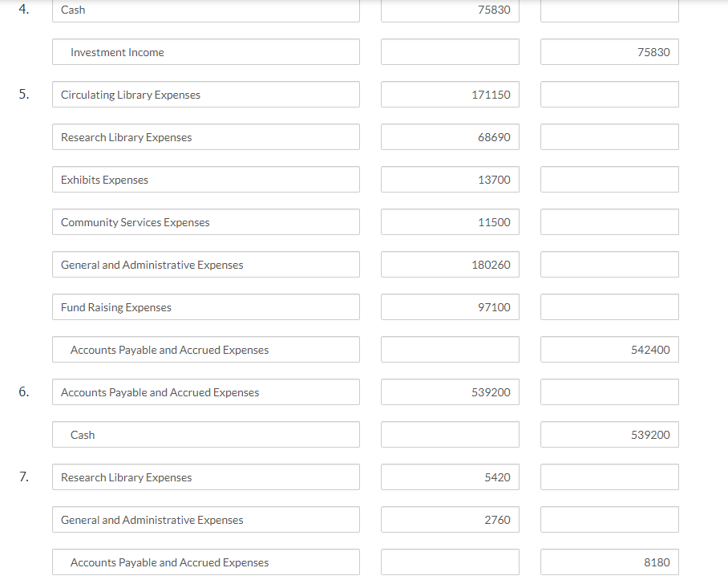Select the 75830 credit field for Investment Income

[x=609, y=51]
